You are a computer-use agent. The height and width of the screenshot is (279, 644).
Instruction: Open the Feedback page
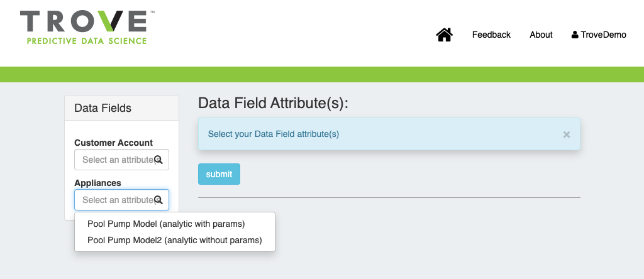point(491,35)
